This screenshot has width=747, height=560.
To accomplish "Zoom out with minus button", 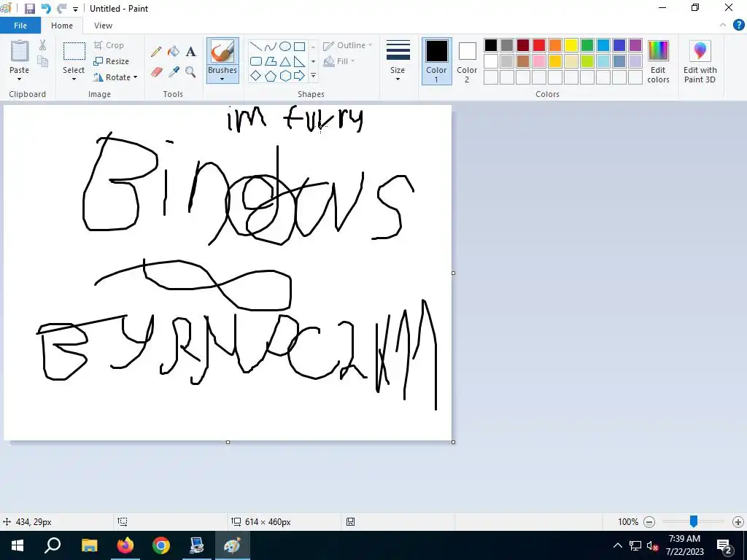I will point(649,522).
